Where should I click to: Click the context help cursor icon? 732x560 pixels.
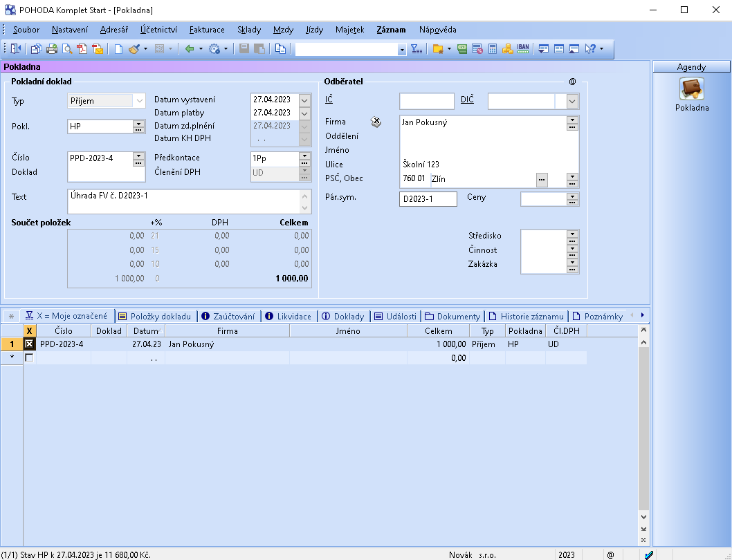(x=591, y=48)
